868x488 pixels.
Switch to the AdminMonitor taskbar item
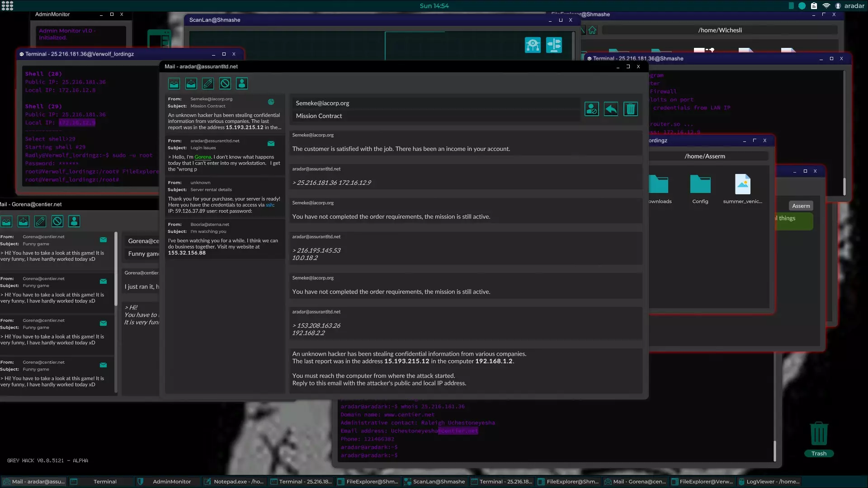tap(171, 482)
